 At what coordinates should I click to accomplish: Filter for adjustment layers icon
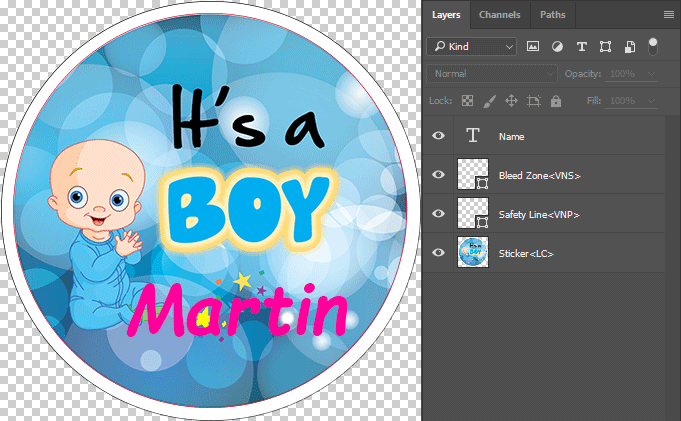pyautogui.click(x=557, y=46)
